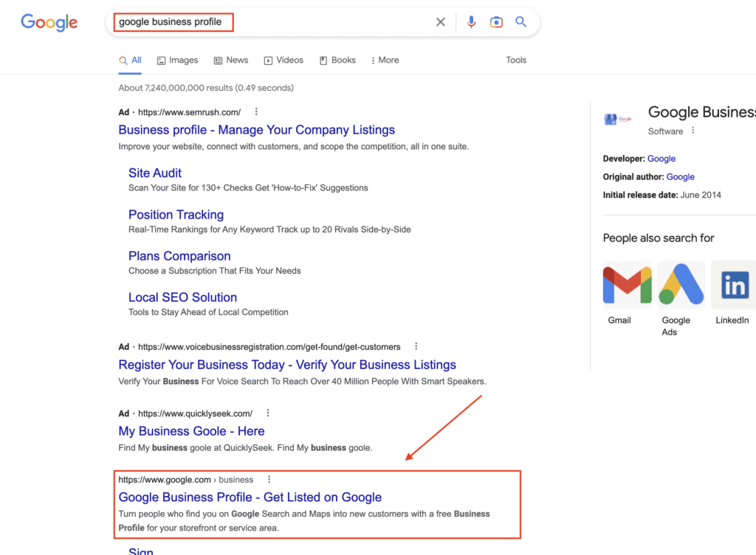
Task: Open 'Google Business Profile - Get Listed on Google'
Action: coord(250,497)
